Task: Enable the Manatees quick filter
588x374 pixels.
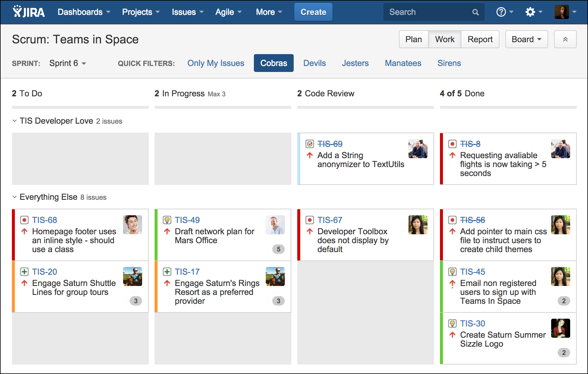Action: 403,63
